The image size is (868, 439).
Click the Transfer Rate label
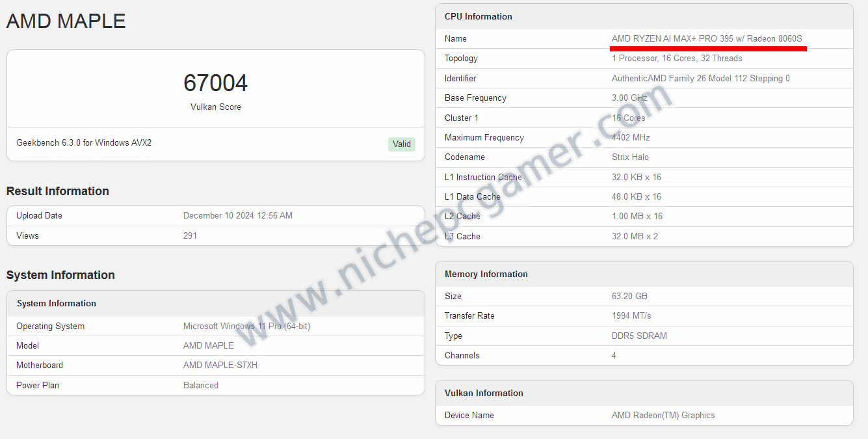[x=469, y=315]
